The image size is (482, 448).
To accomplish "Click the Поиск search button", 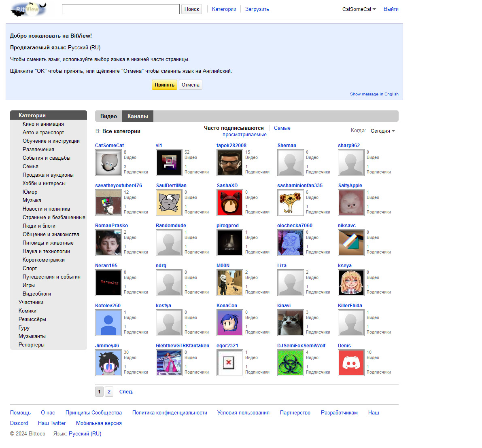I will pos(192,9).
